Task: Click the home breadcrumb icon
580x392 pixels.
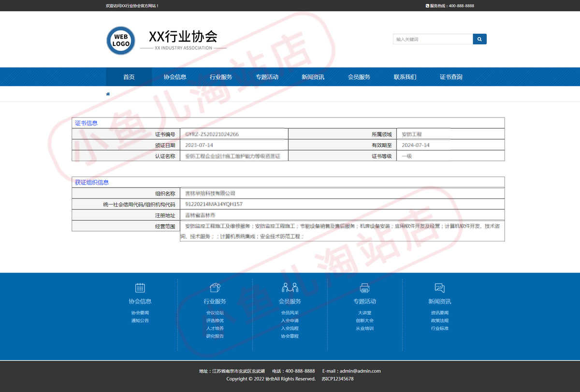Action: click(x=108, y=94)
